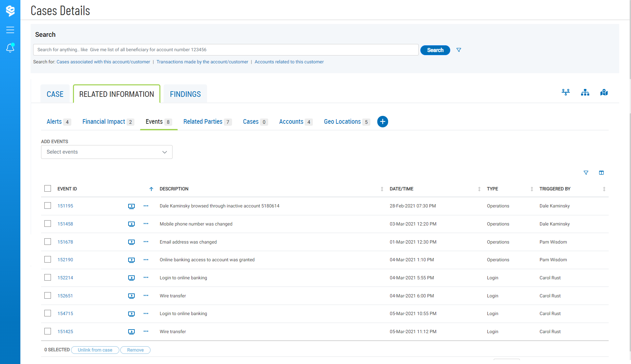The height and width of the screenshot is (364, 631).
Task: Sort by DATE/TIME column arrows
Action: pyautogui.click(x=479, y=189)
